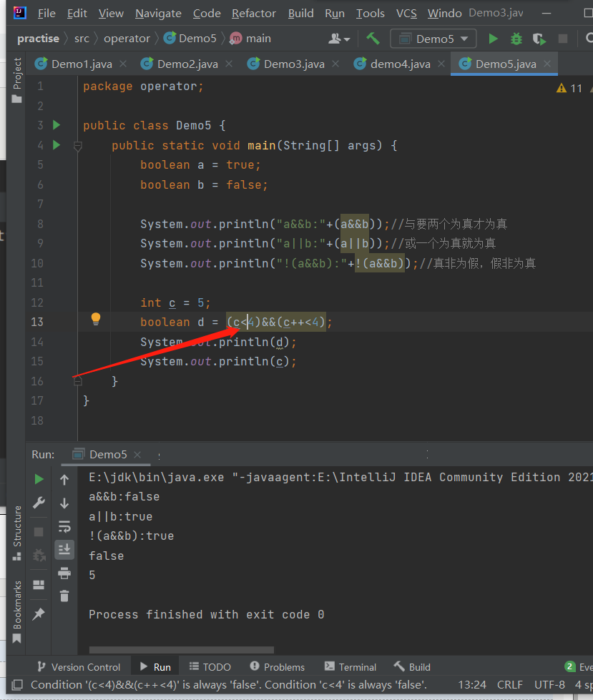Clear console with the trash icon
Image resolution: width=593 pixels, height=700 pixels.
[64, 596]
